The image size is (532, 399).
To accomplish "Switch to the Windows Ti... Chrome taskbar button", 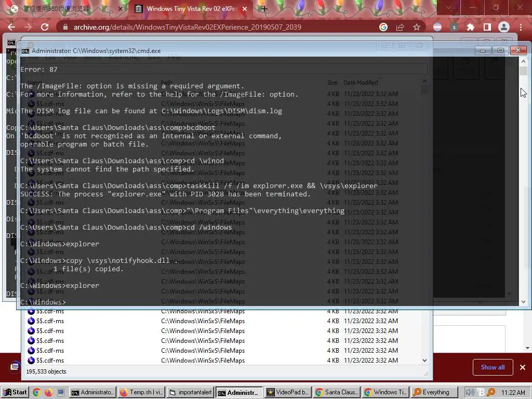I will (386, 392).
